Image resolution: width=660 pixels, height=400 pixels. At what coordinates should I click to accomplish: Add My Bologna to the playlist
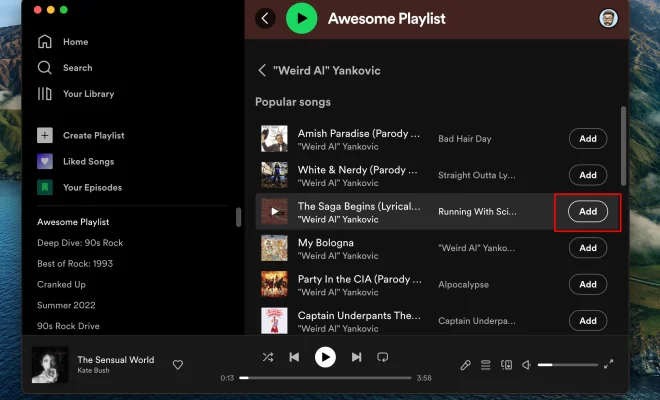(588, 248)
